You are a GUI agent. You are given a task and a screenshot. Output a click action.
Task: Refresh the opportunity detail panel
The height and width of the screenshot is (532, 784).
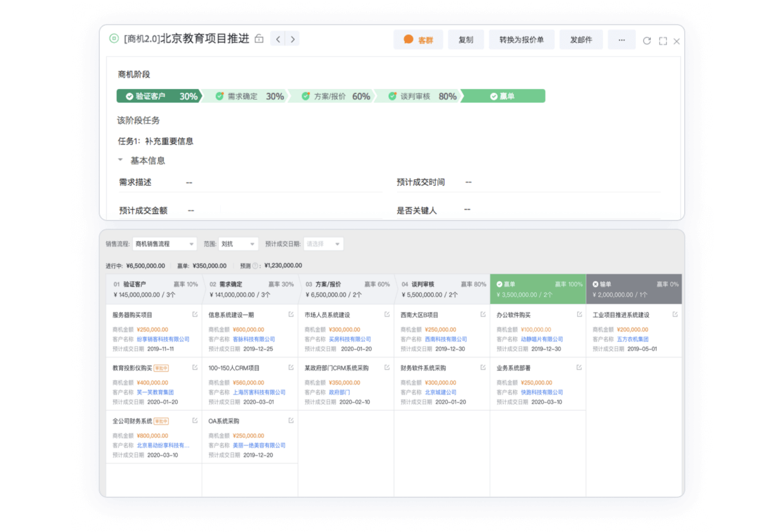(x=647, y=40)
